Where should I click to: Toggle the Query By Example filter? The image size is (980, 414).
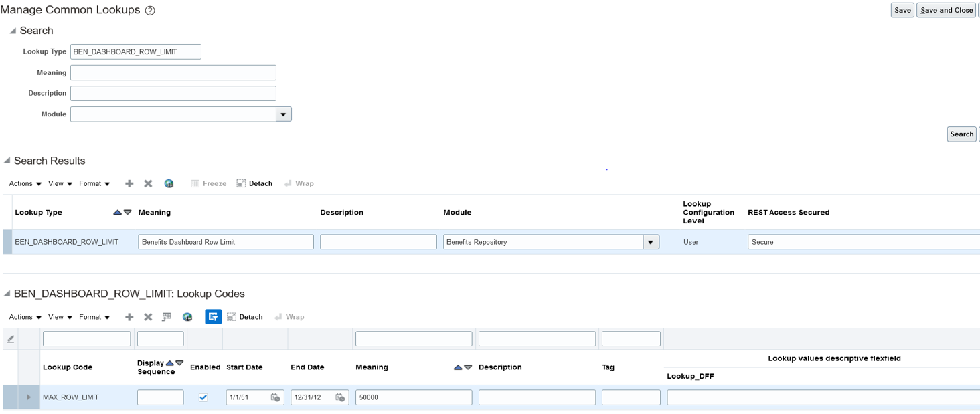(x=212, y=316)
